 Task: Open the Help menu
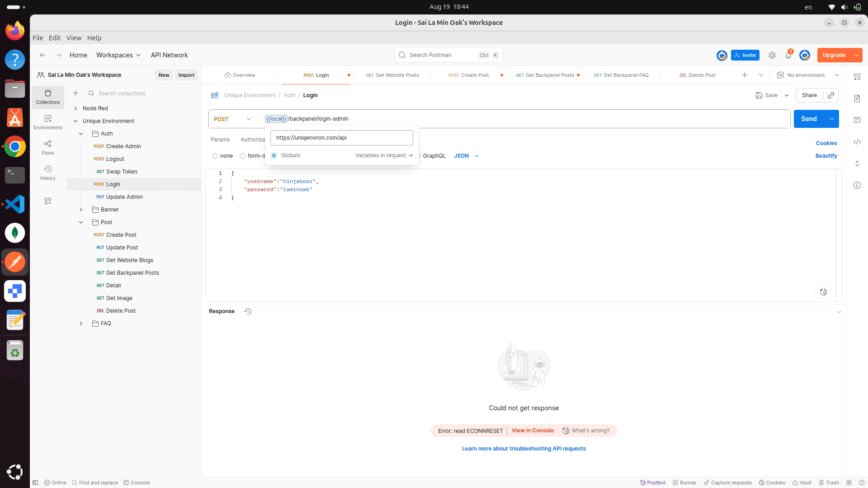tap(94, 38)
